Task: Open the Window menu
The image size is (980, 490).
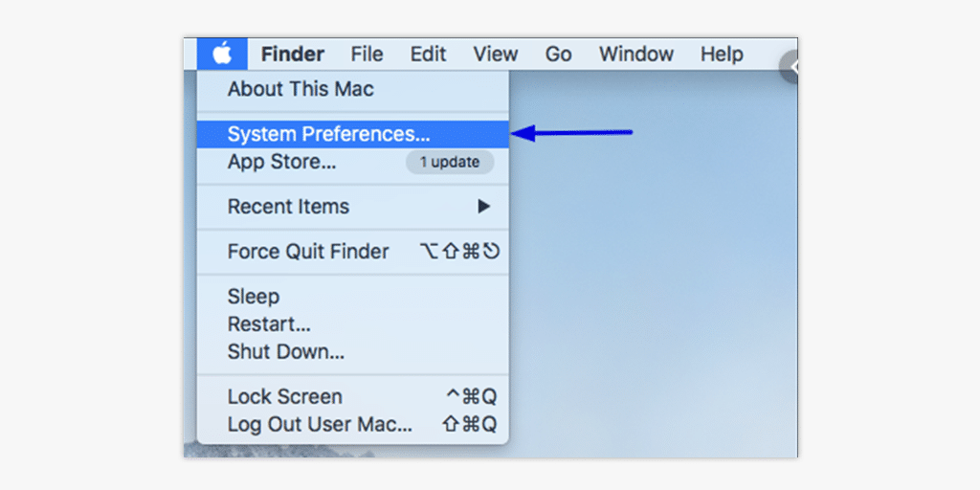Action: click(x=635, y=55)
